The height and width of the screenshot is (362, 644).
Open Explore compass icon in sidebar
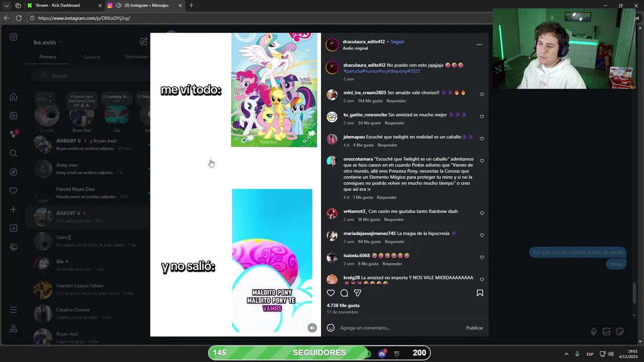pyautogui.click(x=14, y=172)
